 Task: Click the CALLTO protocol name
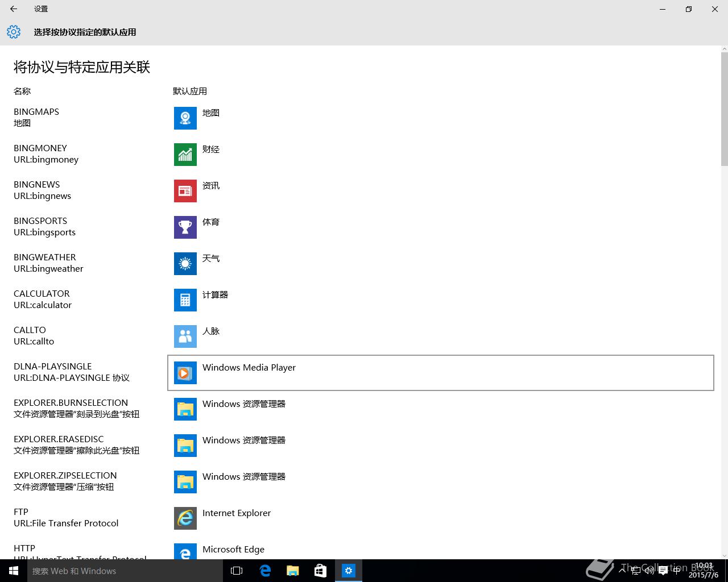click(30, 330)
